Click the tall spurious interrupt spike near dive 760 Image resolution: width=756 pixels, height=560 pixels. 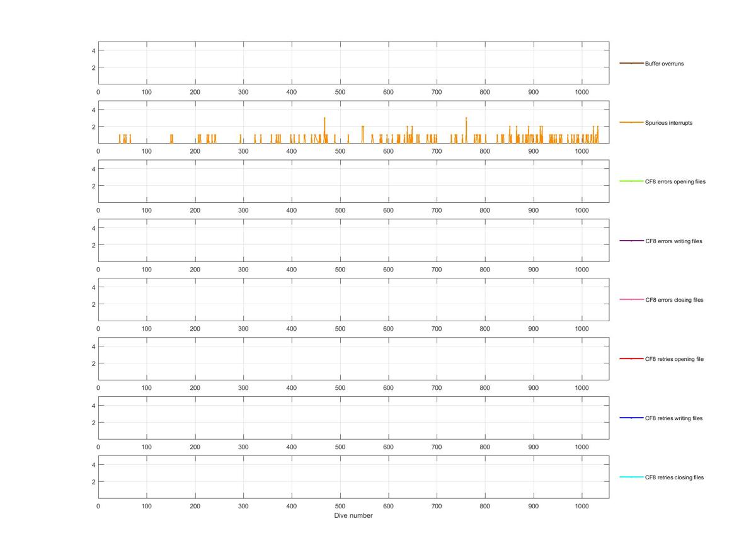[466, 129]
